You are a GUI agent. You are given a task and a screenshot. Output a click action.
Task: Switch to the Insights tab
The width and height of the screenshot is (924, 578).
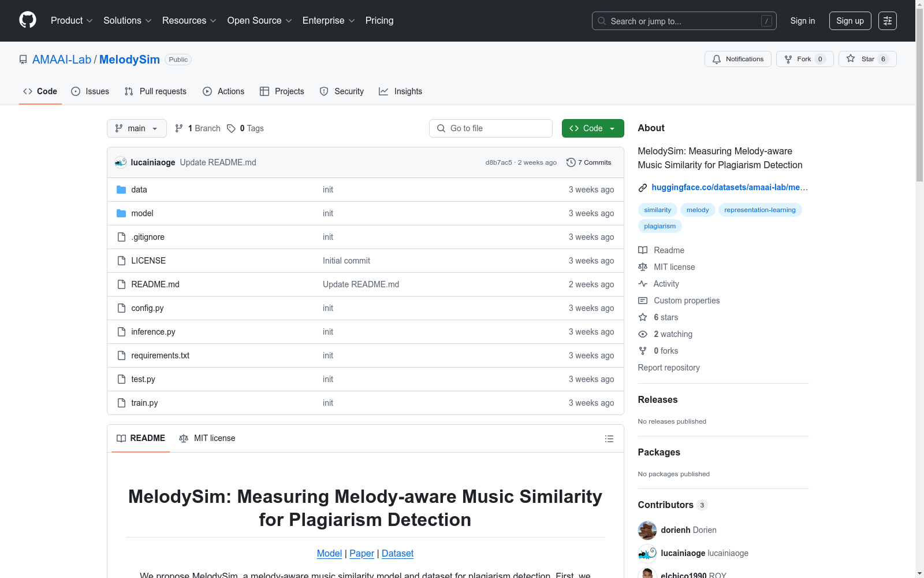click(400, 91)
